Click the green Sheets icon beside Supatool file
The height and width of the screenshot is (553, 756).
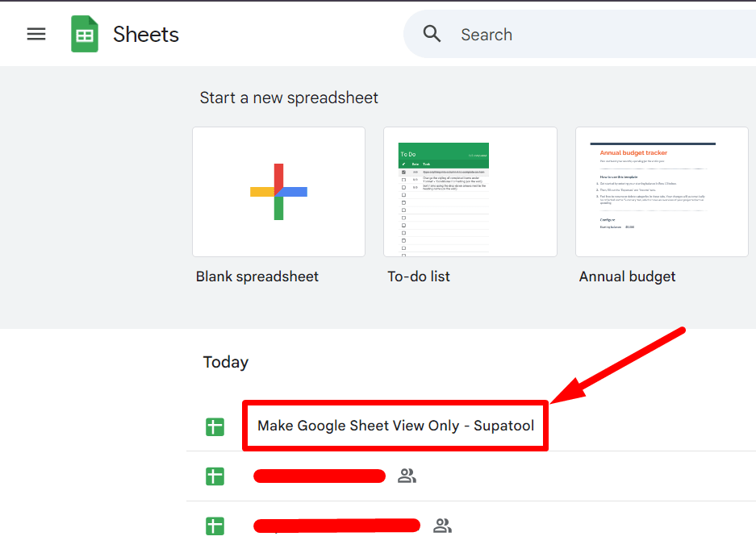click(215, 426)
